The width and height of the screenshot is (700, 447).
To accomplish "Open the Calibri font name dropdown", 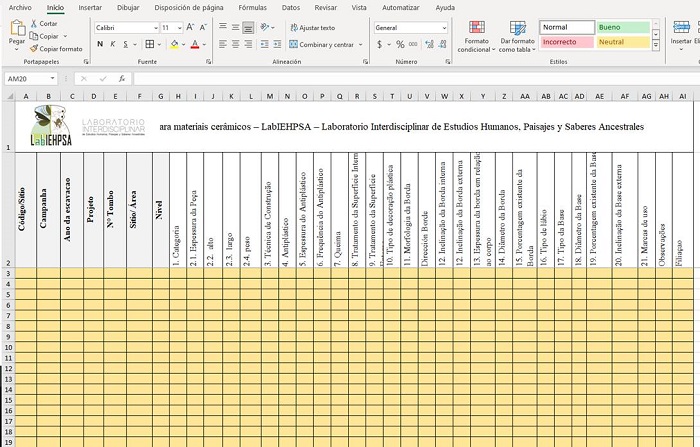I will (x=155, y=28).
